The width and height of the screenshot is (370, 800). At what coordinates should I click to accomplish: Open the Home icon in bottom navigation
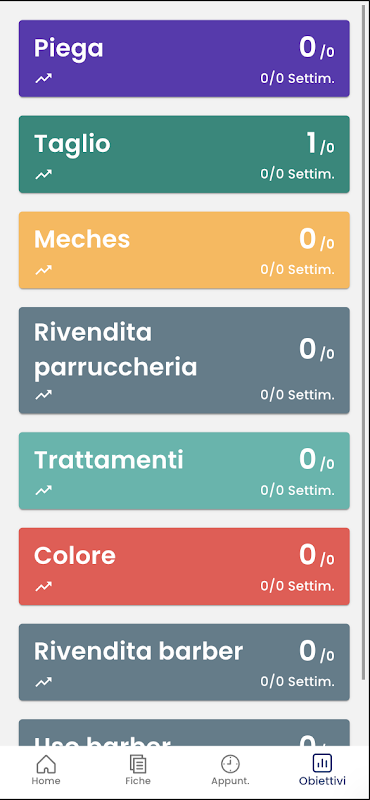pos(46,764)
